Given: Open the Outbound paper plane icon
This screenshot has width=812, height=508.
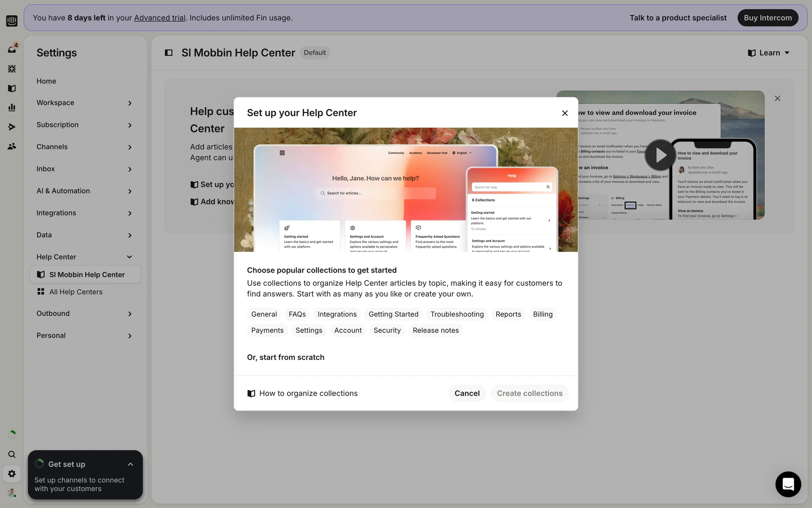Looking at the screenshot, I should 12,127.
